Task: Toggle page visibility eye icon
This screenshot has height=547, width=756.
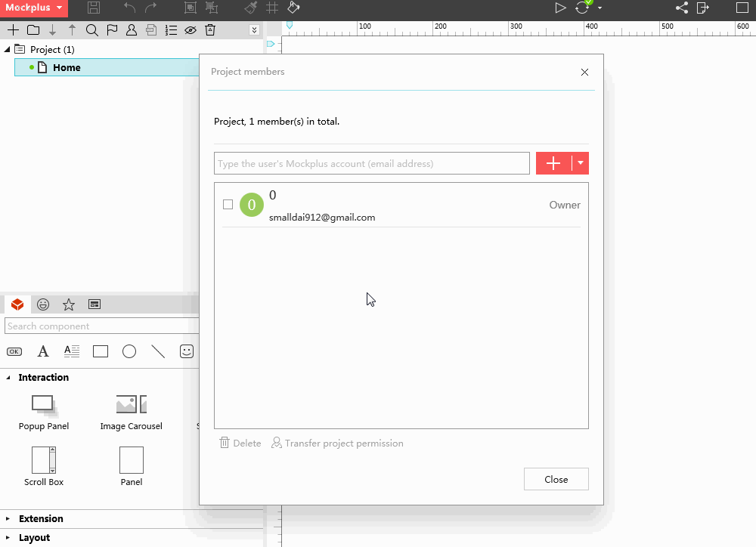Action: pos(191,30)
